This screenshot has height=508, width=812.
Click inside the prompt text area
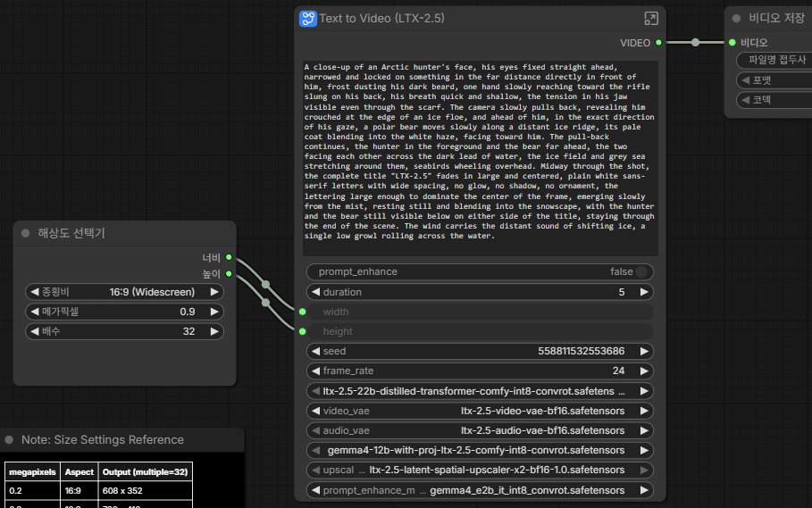point(480,158)
